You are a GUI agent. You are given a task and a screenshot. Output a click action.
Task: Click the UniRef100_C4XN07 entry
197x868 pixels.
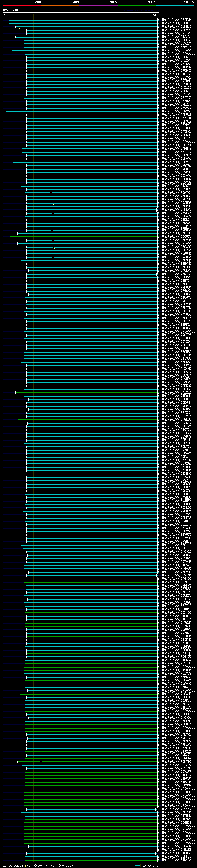point(177,474)
